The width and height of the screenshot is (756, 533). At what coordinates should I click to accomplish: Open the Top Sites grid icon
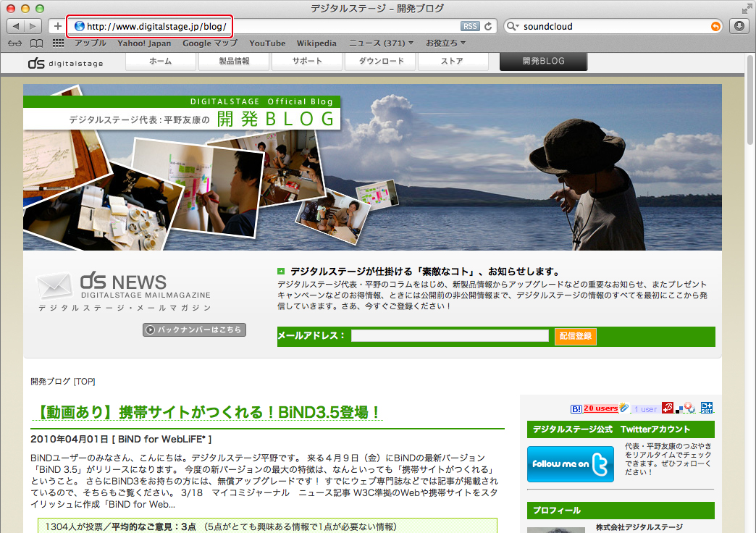pyautogui.click(x=59, y=43)
